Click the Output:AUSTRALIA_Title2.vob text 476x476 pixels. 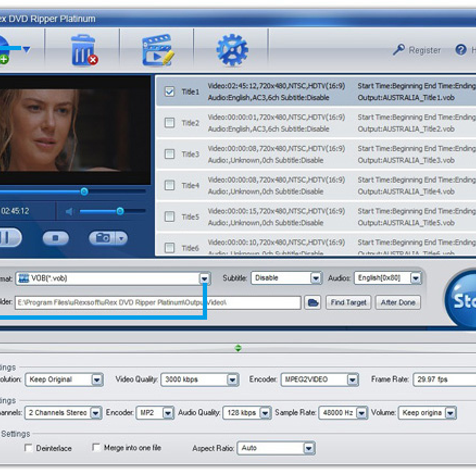coord(406,129)
